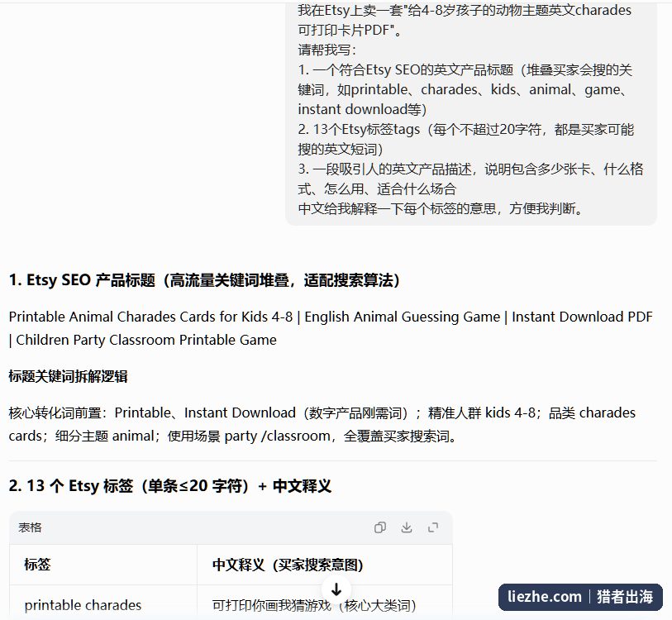The height and width of the screenshot is (620, 672).
Task: Select the '标签' column header
Action: (37, 565)
